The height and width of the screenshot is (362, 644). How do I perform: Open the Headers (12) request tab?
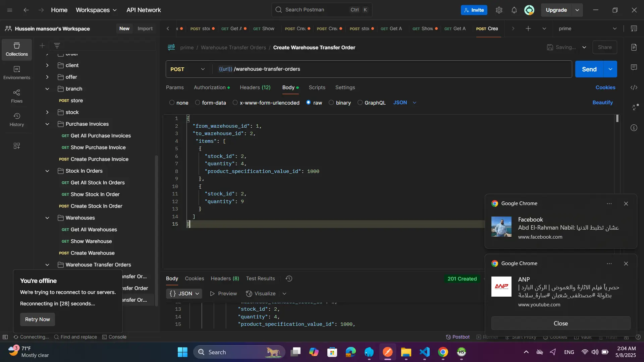[x=255, y=87]
